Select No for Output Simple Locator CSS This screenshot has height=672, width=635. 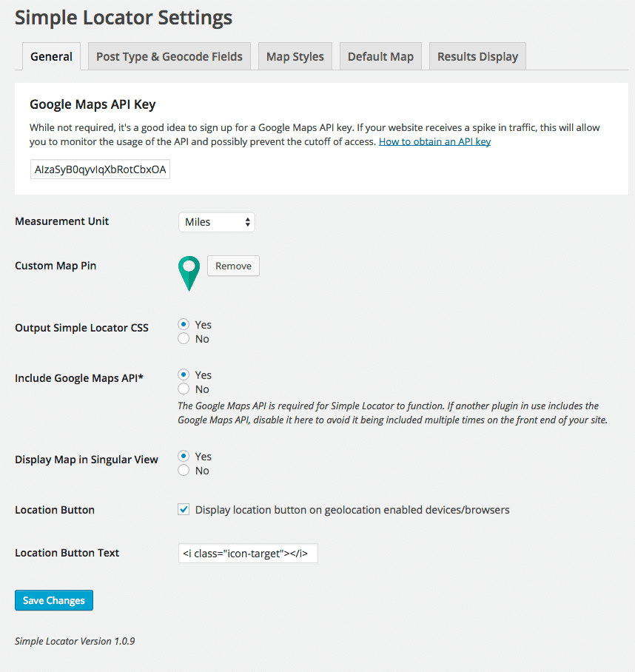(x=184, y=339)
